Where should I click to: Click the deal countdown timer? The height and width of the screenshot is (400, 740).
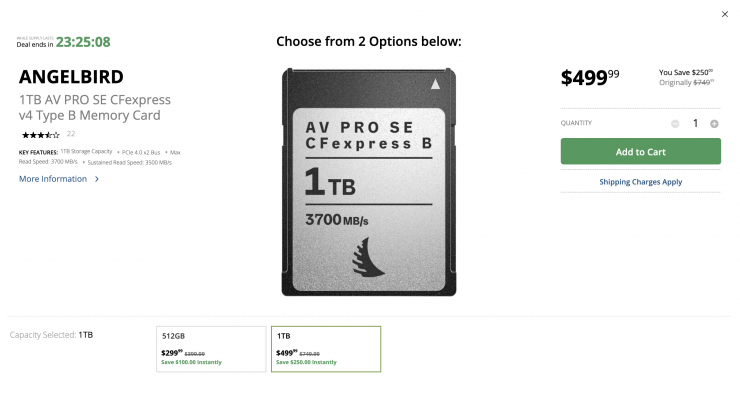click(83, 42)
